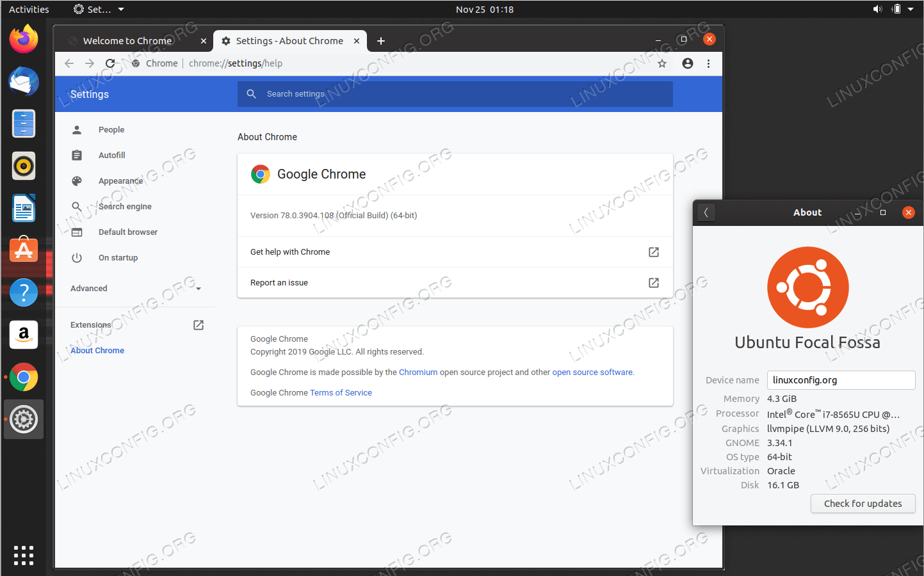The width and height of the screenshot is (924, 576).
Task: Go back in Chrome with the back arrow
Action: 69,63
